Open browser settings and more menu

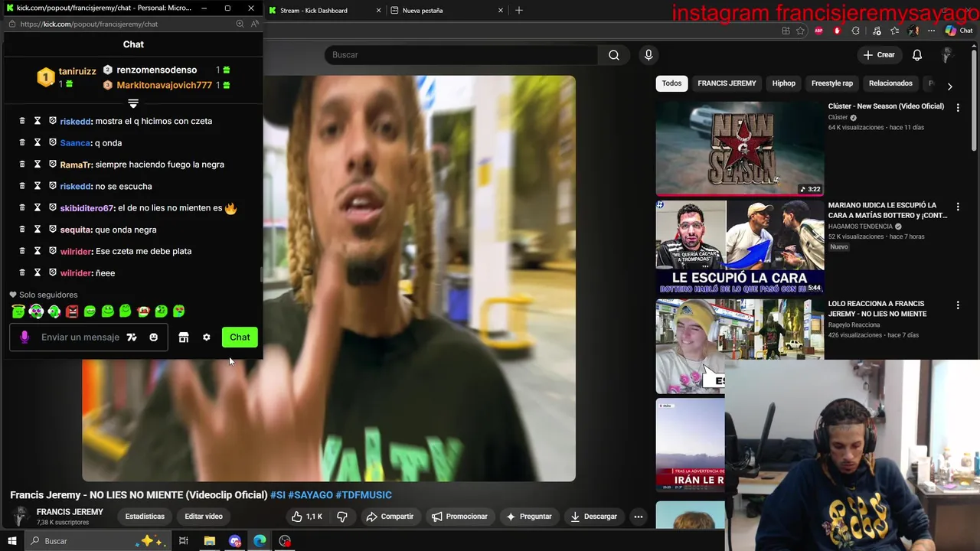(931, 31)
